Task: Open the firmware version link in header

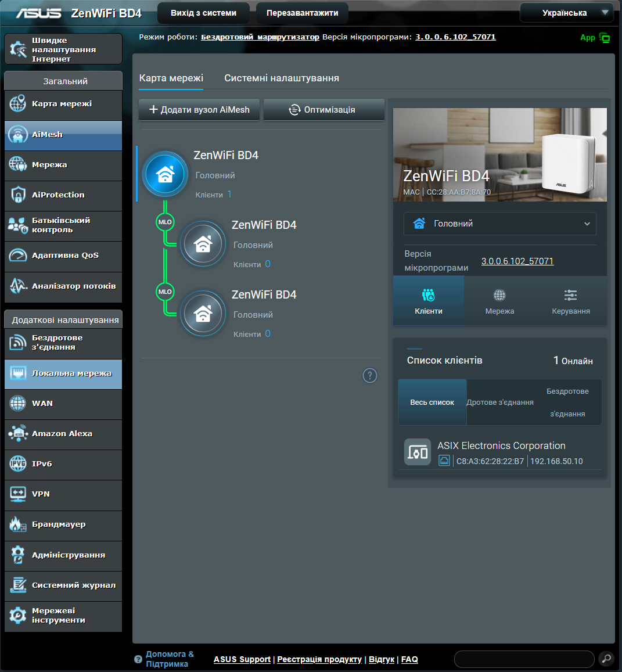Action: point(455,37)
